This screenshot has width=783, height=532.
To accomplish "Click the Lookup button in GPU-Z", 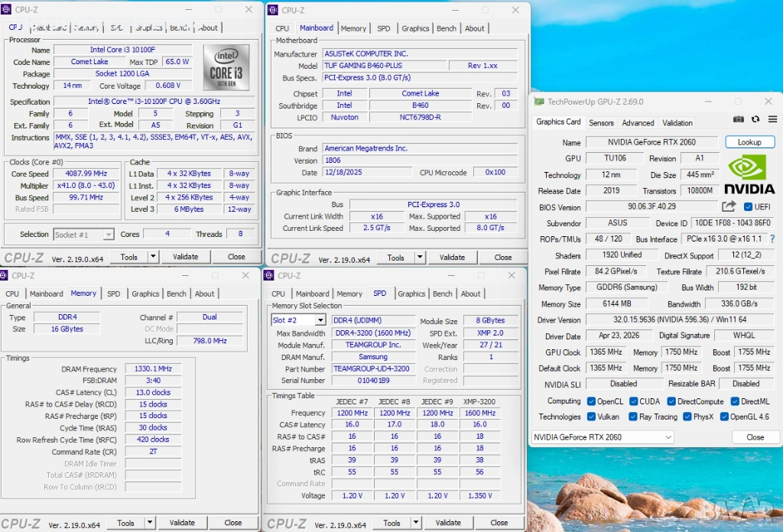I will [x=749, y=142].
